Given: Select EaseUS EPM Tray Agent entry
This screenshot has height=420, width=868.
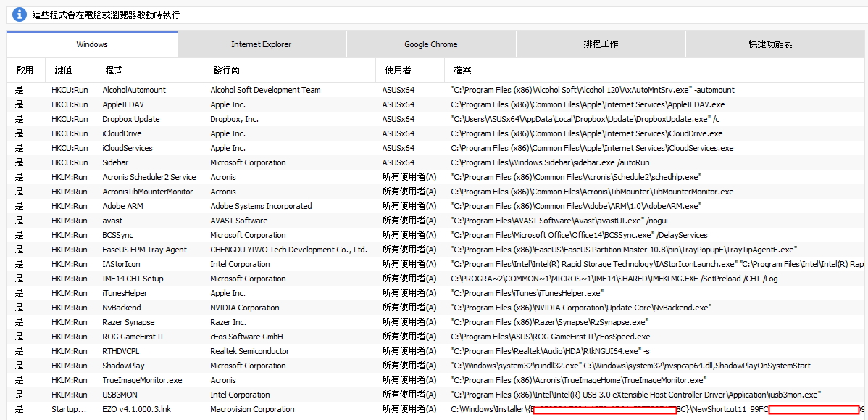Looking at the screenshot, I should coord(144,250).
